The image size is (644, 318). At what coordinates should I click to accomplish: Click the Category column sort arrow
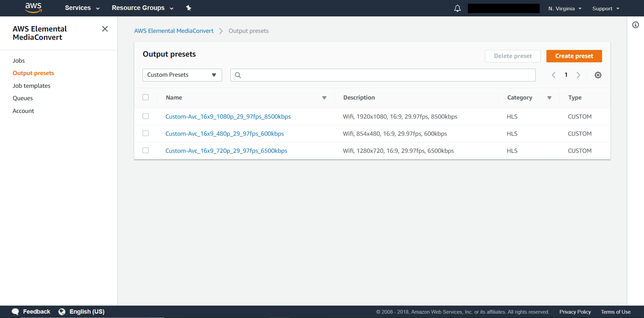[x=549, y=98]
